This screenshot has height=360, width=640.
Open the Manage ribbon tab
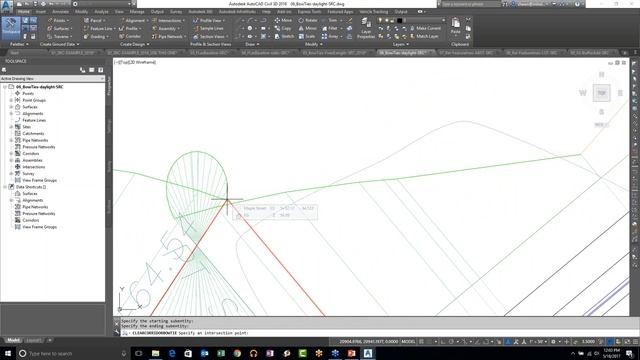pyautogui.click(x=137, y=12)
